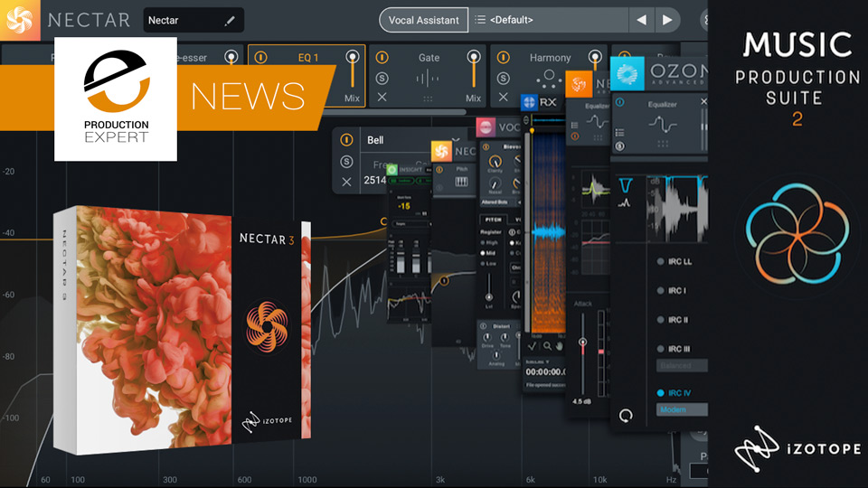Click the RX timecode 00:00:00 display
The height and width of the screenshot is (488, 868).
pos(545,371)
